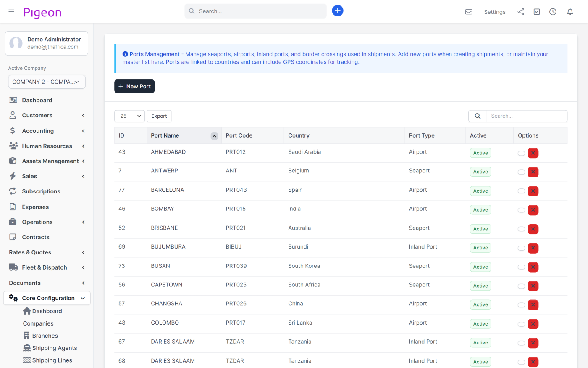The width and height of the screenshot is (588, 368).
Task: Toggle the active switch for CAPETOWN
Action: pyautogui.click(x=521, y=286)
